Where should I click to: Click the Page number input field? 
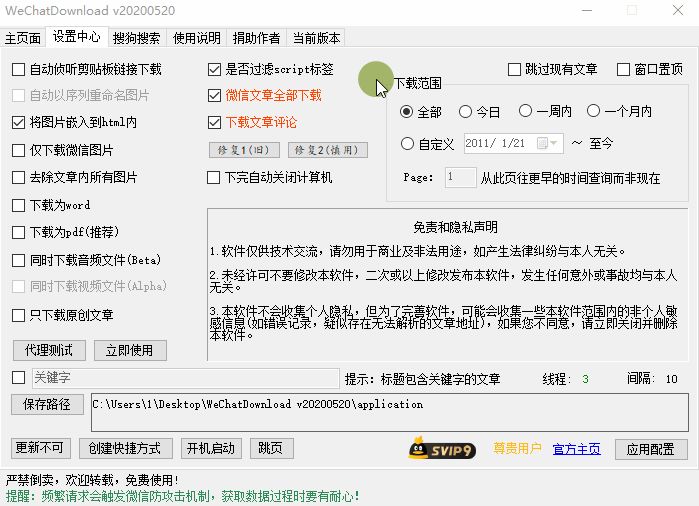click(461, 177)
